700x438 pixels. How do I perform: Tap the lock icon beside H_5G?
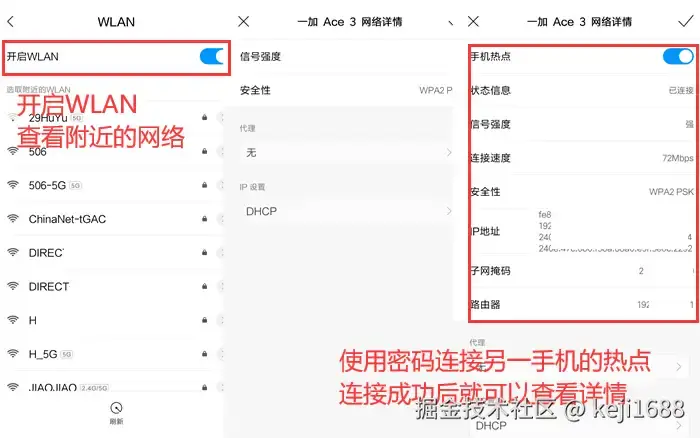click(204, 354)
